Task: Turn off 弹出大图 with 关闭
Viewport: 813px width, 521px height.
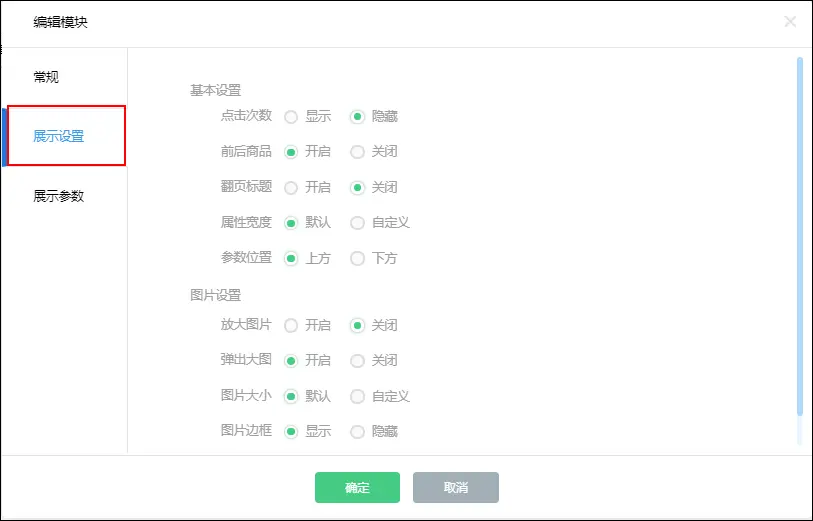Action: coord(357,360)
